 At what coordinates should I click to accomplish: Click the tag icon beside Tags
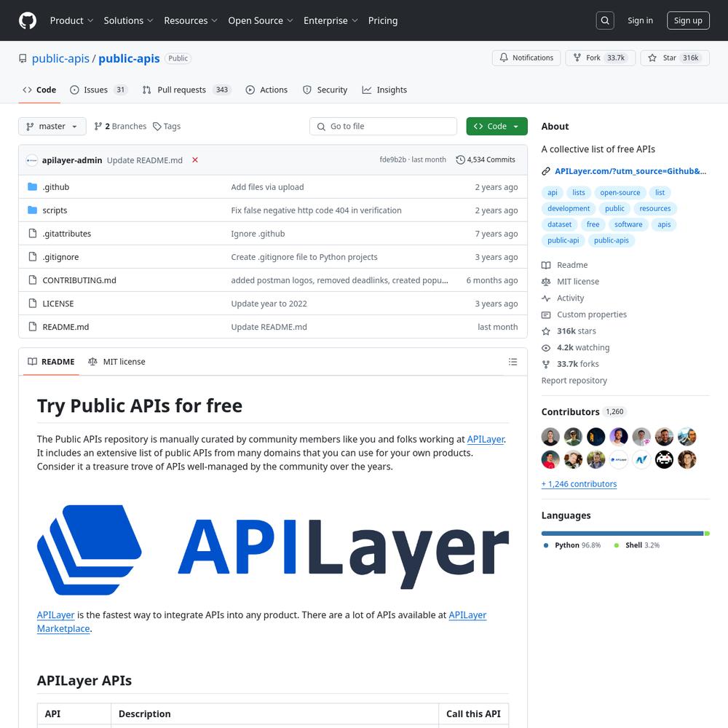click(157, 126)
